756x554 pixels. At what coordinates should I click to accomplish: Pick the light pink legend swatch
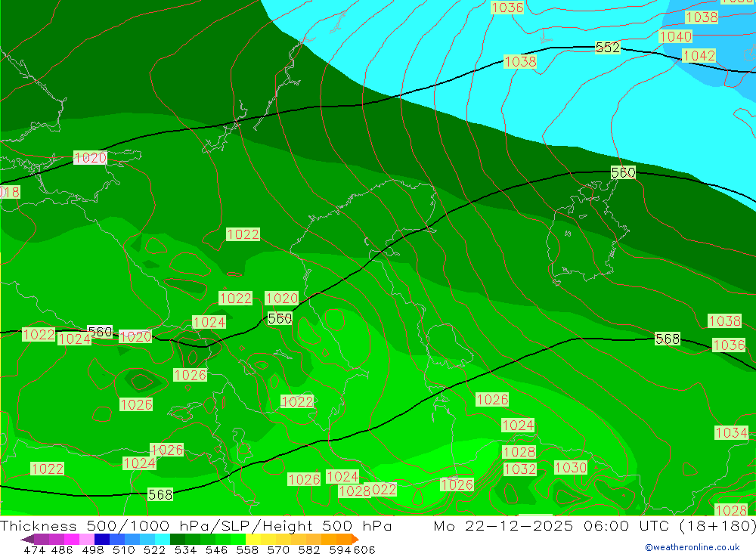[x=87, y=539]
